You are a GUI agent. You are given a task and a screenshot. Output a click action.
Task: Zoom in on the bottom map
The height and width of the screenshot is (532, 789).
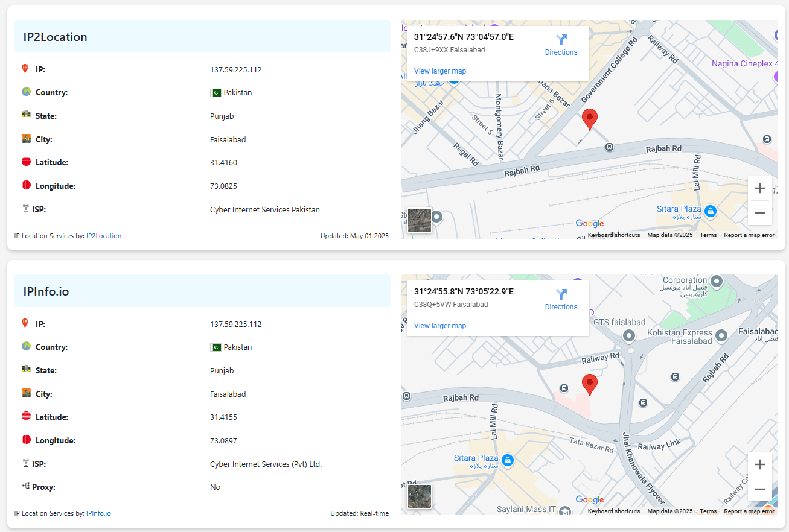point(760,464)
